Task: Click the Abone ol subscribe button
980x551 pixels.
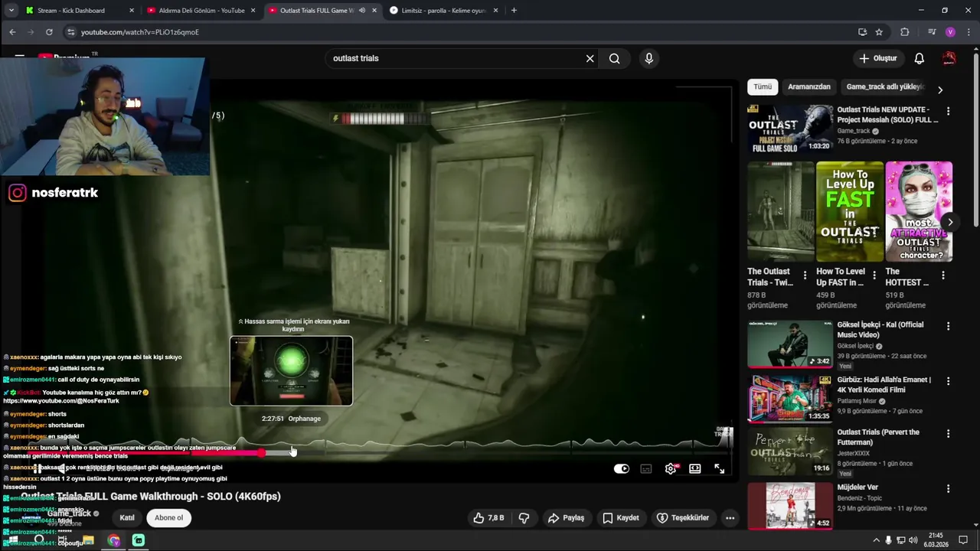Action: [169, 518]
